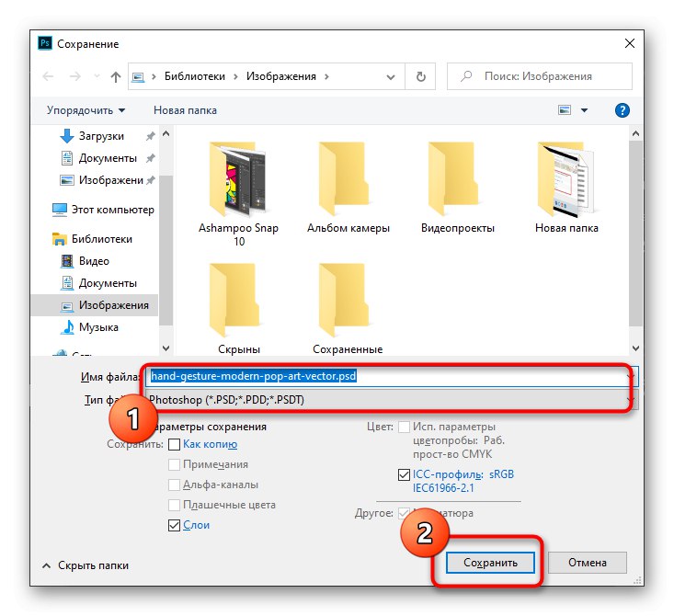Screen dimensions: 674x616
Task: Select highlighted Изображения library item
Action: pyautogui.click(x=95, y=305)
